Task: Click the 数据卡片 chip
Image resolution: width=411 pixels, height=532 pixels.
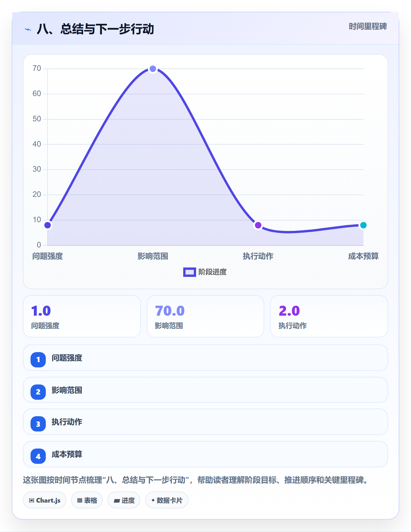Action: pos(167,500)
